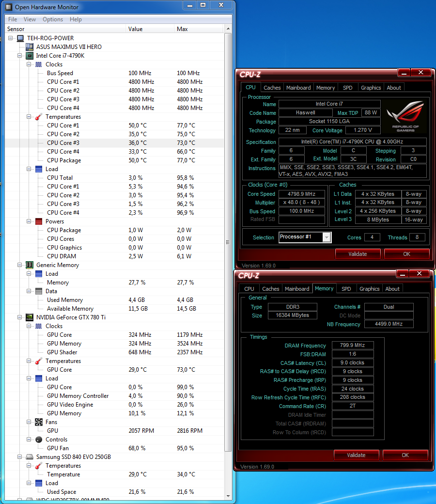Click the NVIDIA GeForce GTX 780 Ti icon
436x504 pixels.
(29, 317)
